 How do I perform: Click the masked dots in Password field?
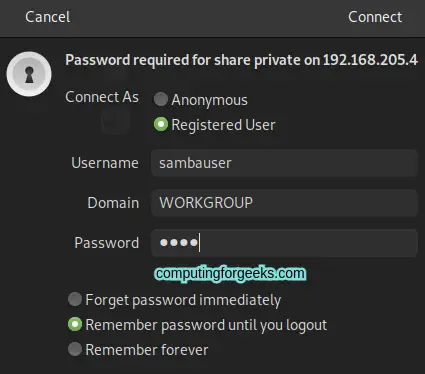pyautogui.click(x=179, y=243)
